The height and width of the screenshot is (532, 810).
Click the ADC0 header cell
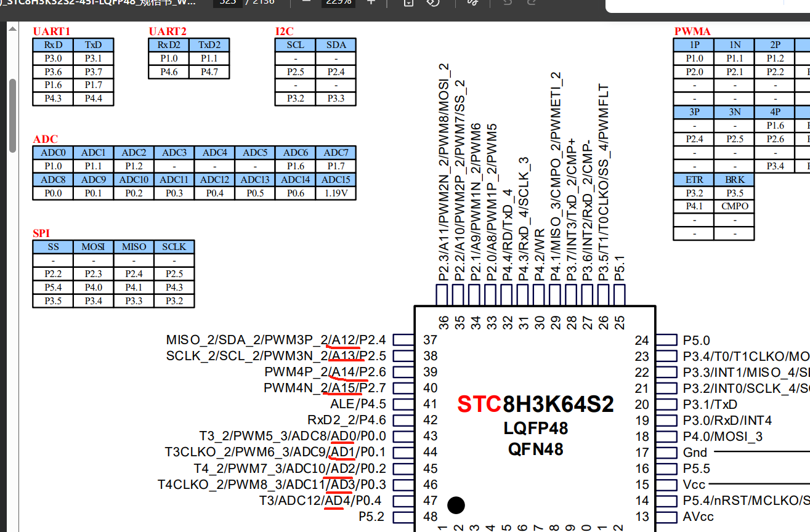point(53,153)
